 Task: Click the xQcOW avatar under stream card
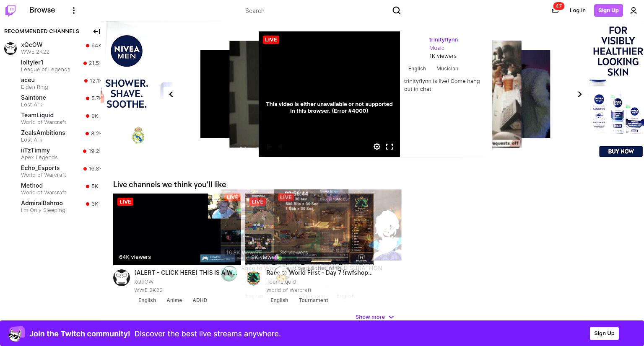click(x=122, y=278)
